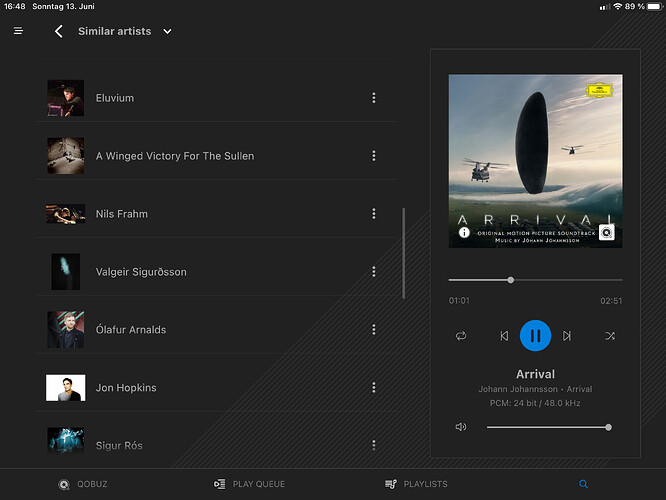The height and width of the screenshot is (500, 666).
Task: Skip to the previous track
Action: pyautogui.click(x=504, y=336)
